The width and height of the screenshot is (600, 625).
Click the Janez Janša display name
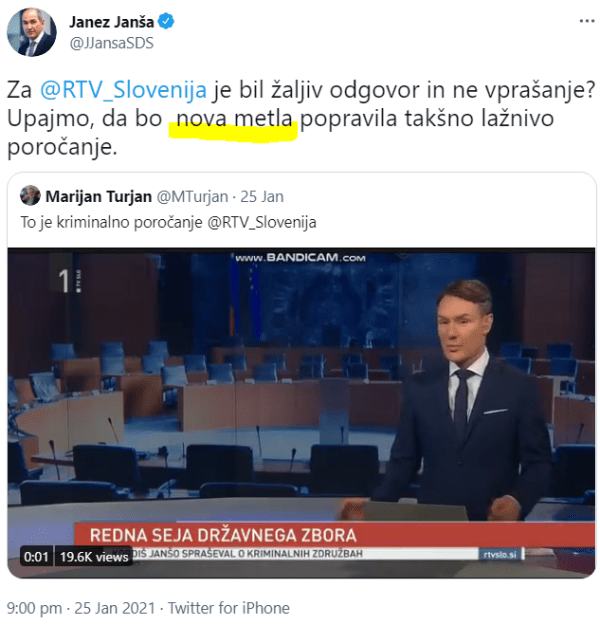tap(112, 22)
